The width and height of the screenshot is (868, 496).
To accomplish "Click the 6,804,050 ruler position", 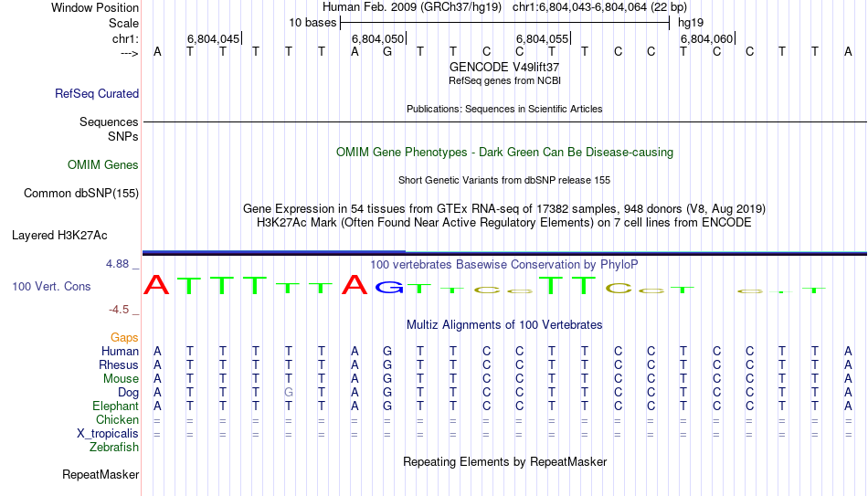I will pos(377,38).
